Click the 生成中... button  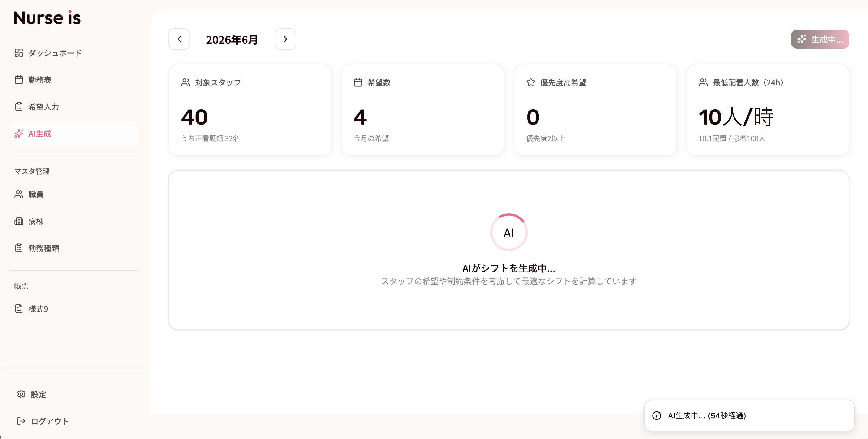[x=820, y=39]
